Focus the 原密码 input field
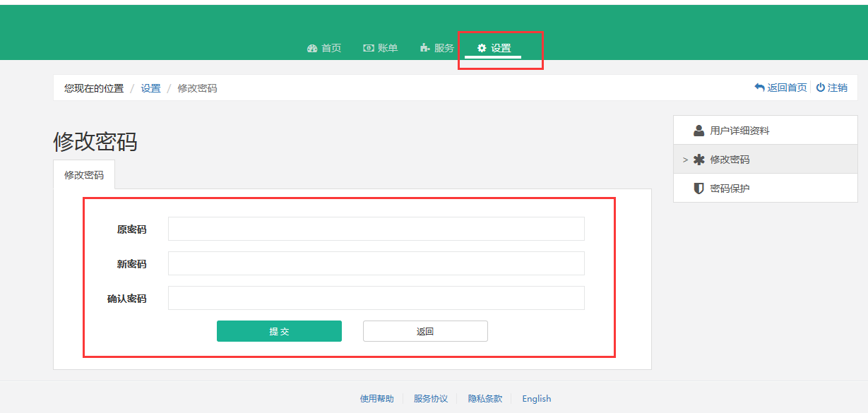868x413 pixels. [376, 229]
